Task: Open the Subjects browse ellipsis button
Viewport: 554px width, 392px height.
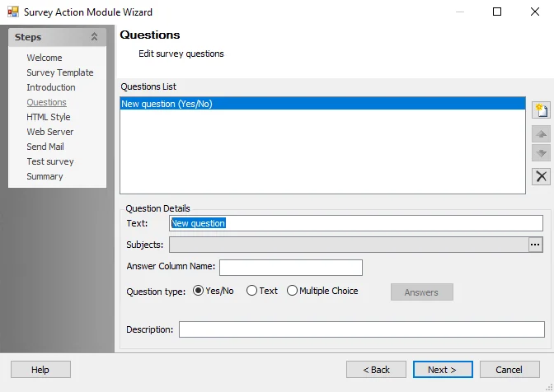Action: click(x=535, y=245)
